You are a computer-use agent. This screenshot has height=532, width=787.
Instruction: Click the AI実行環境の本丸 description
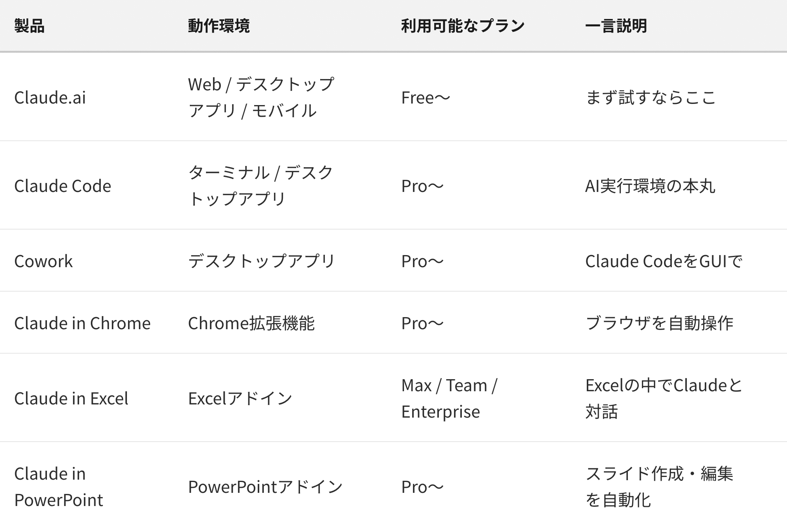tap(650, 186)
